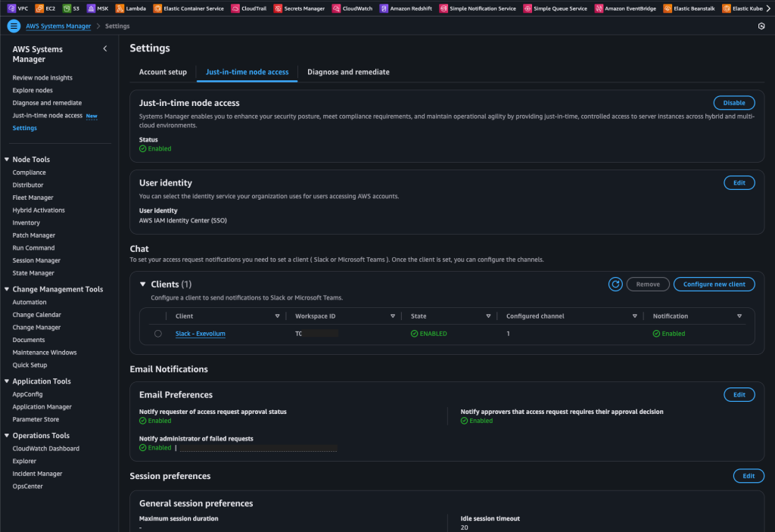Open the Diagnose and remediate tab
The image size is (775, 532).
348,72
